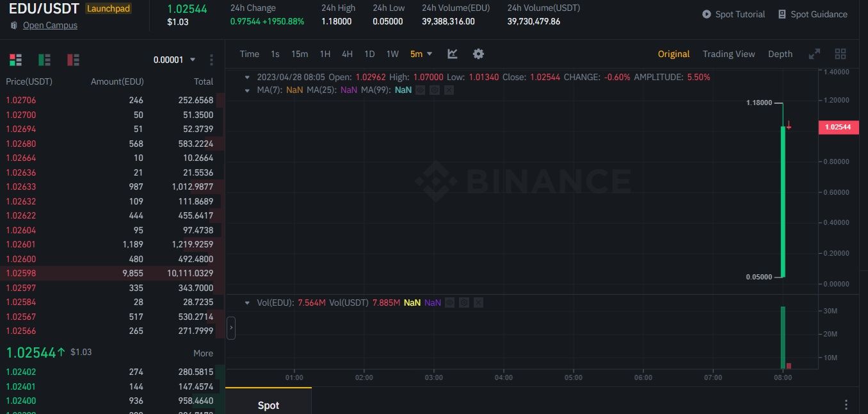
Task: Click buy order at price 1.02401
Action: [x=112, y=386]
